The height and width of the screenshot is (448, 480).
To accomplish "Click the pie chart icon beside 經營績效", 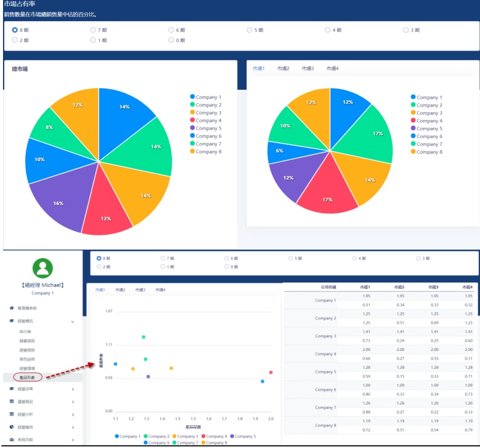I will 11,427.
